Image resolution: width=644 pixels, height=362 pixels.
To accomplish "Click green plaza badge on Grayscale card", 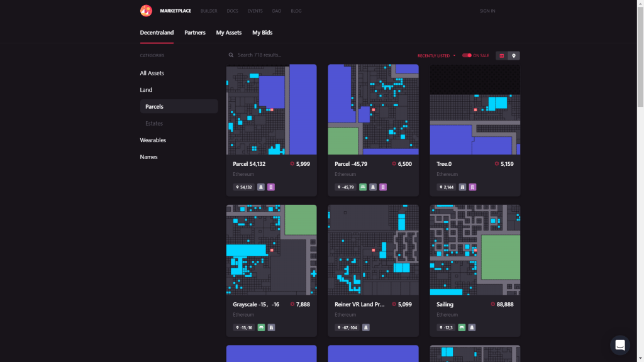I will click(x=261, y=327).
